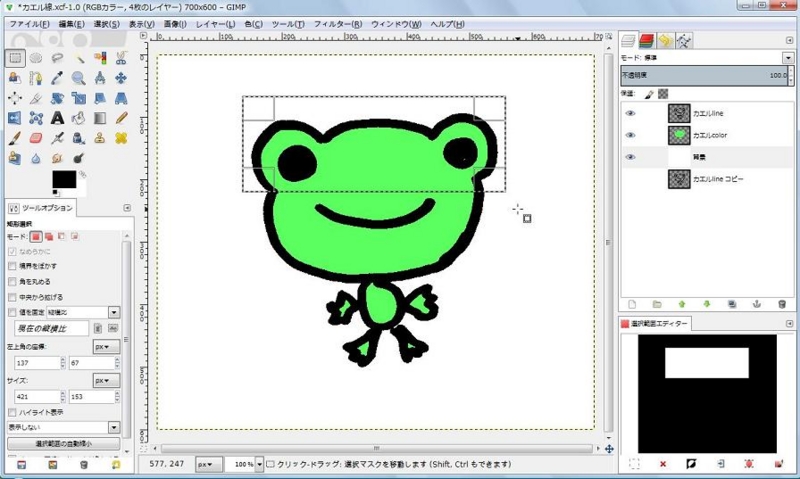The width and height of the screenshot is (800, 479).
Task: Enable the ハイライト表示 checkbox
Action: 12,412
